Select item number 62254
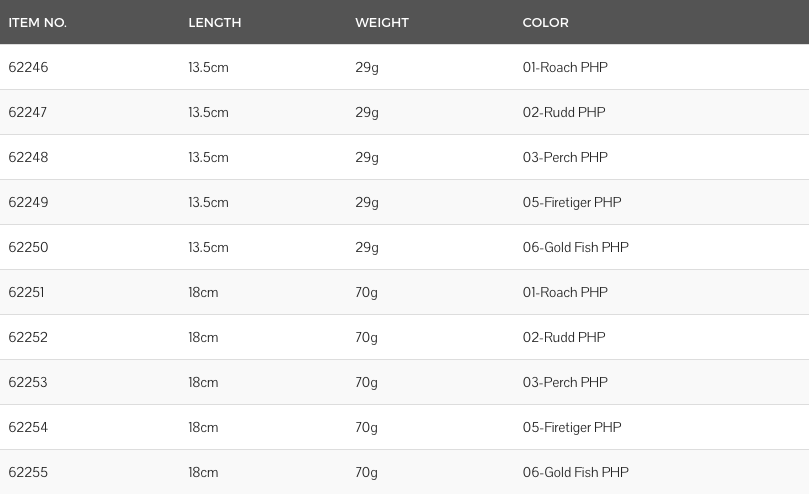810x501 pixels. [28, 427]
